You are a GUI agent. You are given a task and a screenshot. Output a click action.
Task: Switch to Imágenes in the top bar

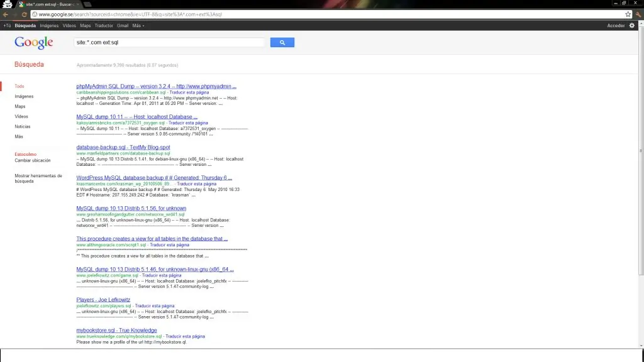[49, 25]
